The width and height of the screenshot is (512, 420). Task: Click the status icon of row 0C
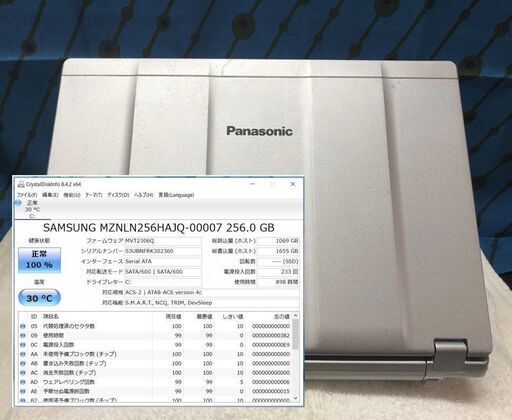(23, 345)
